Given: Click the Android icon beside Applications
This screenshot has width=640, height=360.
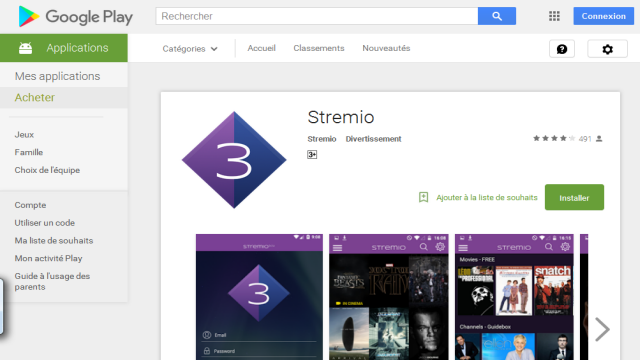Looking at the screenshot, I should click(x=25, y=48).
